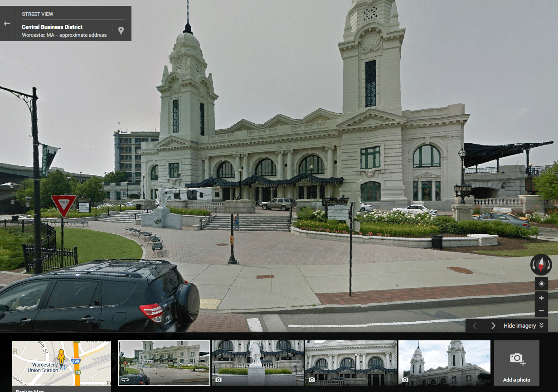This screenshot has width=558, height=392.
Task: Click the camera icon on the clock tower thumbnail
Action: 406,379
